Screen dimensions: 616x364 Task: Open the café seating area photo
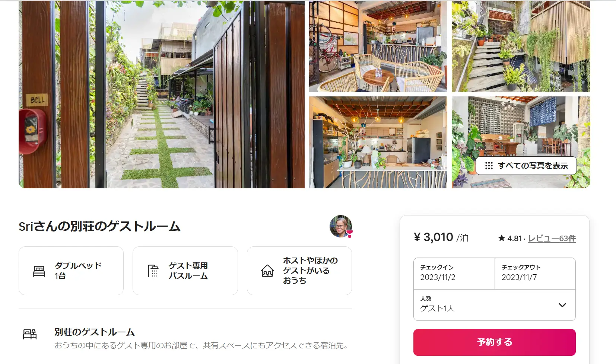[378, 46]
